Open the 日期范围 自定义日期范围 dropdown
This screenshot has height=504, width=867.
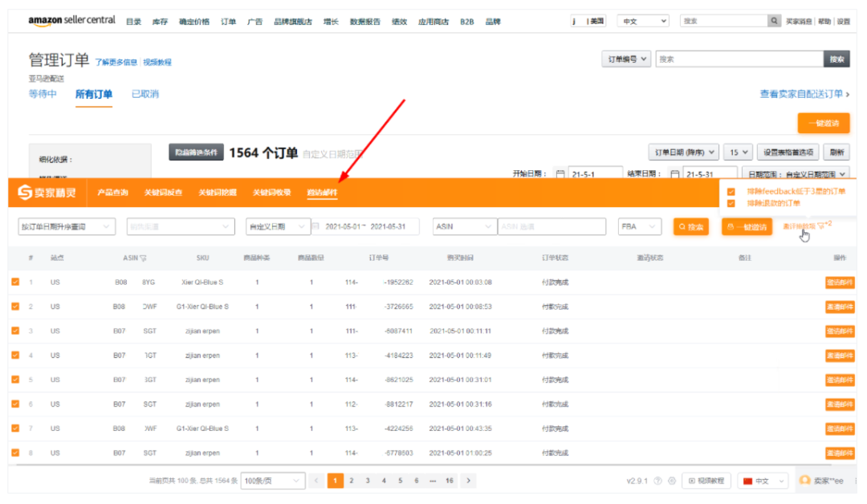click(x=796, y=174)
